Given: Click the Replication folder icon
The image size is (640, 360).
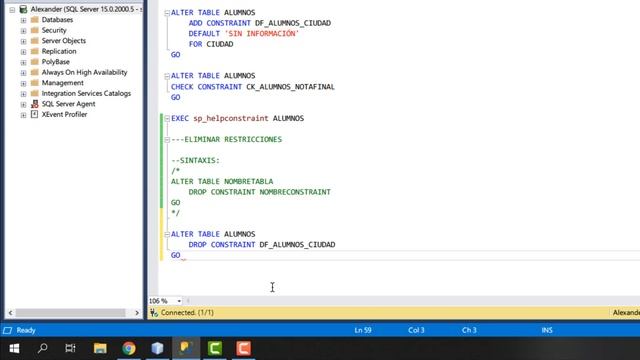Looking at the screenshot, I should point(35,51).
